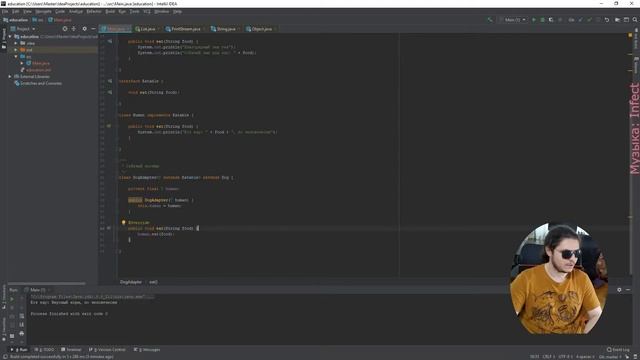Image resolution: width=640 pixels, height=360 pixels.
Task: Expand the out folder in project tree
Action: tap(16, 50)
